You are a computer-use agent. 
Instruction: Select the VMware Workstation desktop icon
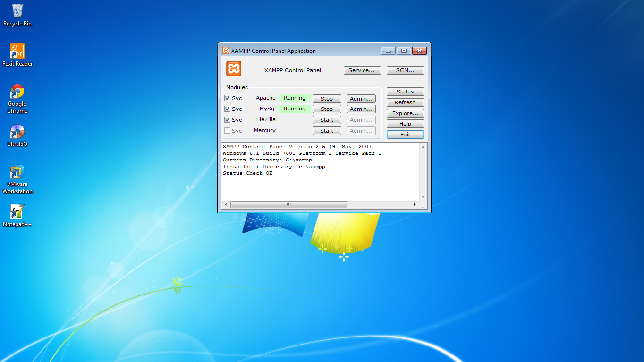tap(17, 179)
